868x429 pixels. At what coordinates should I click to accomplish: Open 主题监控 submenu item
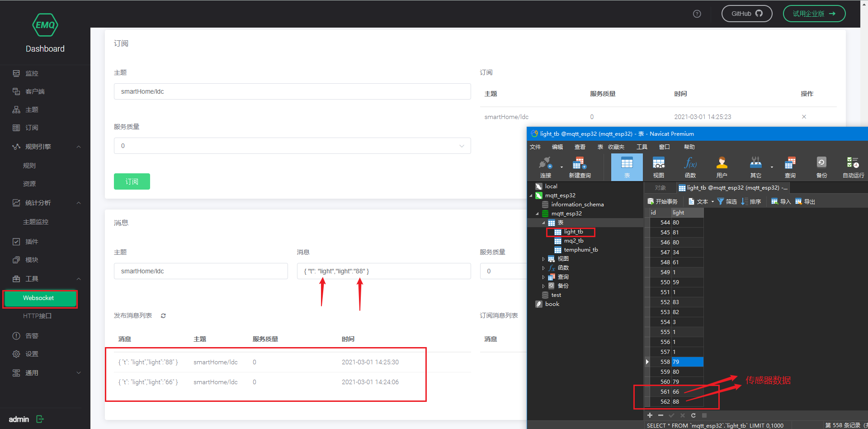[x=36, y=222]
